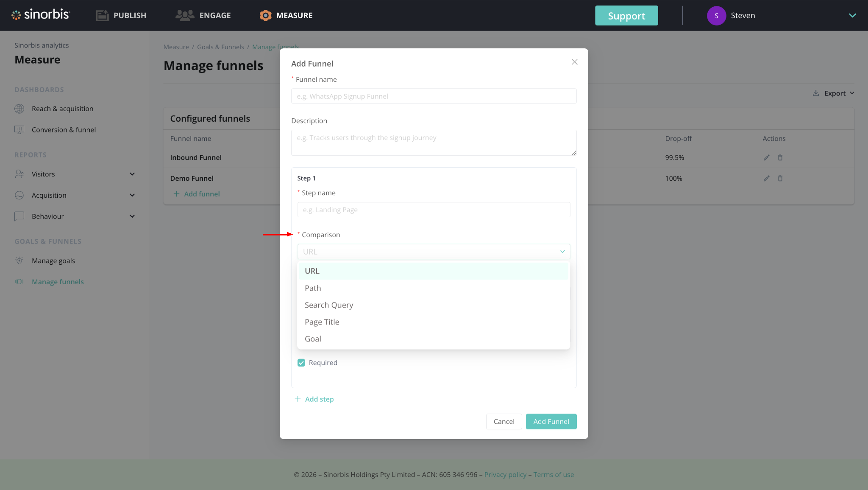Select Page Title comparison option
868x490 pixels.
point(434,322)
